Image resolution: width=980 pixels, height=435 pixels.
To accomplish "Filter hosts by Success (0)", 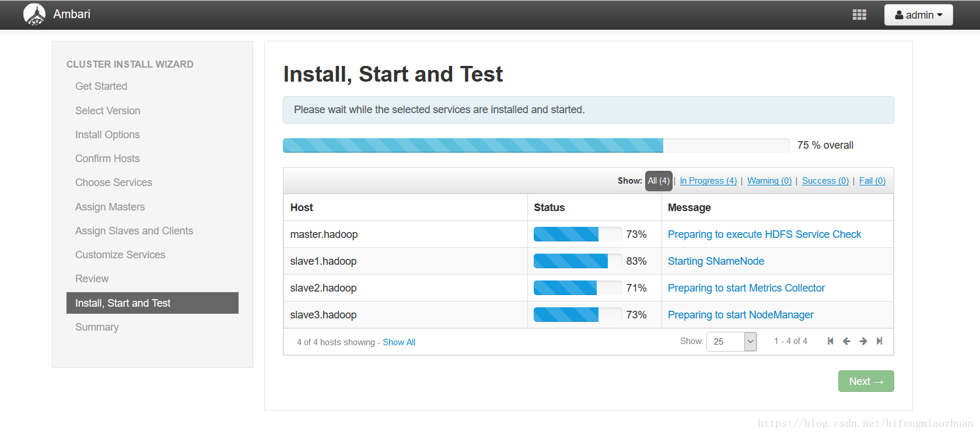I will 825,181.
